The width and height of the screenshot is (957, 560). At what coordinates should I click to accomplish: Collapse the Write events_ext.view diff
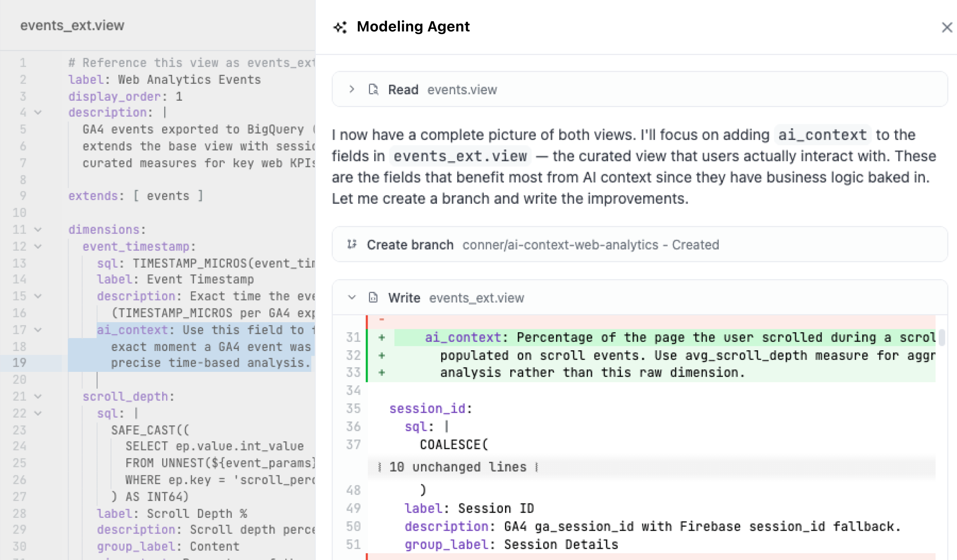pos(352,298)
